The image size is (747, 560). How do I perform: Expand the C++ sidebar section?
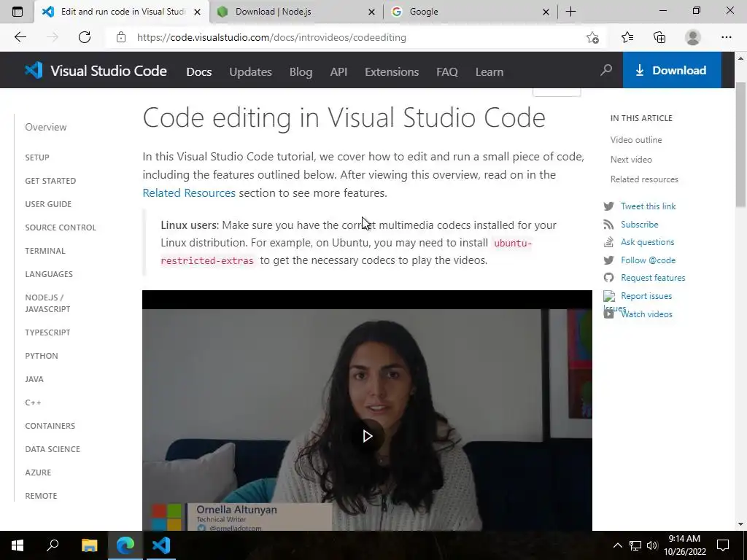coord(33,402)
